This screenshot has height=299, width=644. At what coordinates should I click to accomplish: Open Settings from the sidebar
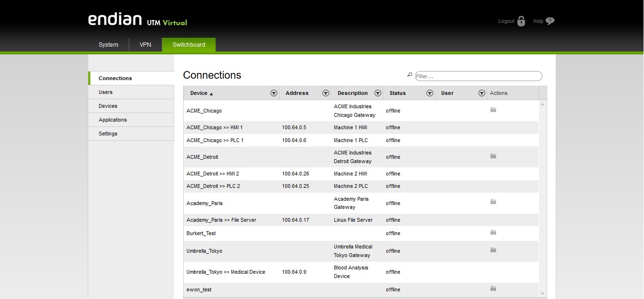point(108,134)
